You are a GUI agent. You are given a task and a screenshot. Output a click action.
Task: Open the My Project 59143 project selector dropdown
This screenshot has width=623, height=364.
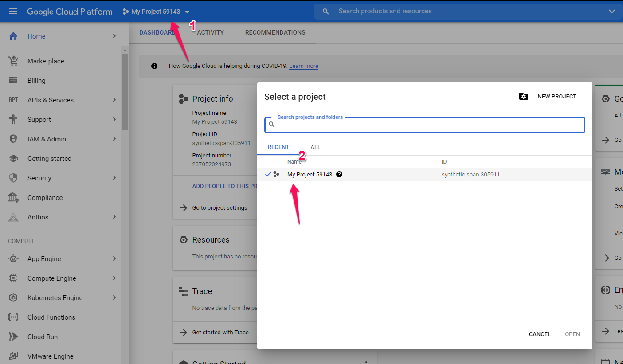point(156,12)
